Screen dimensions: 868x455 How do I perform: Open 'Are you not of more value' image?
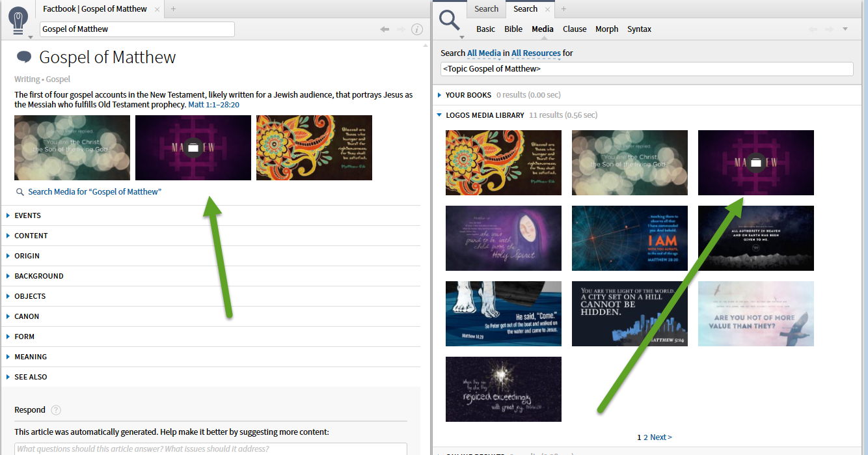pos(756,314)
